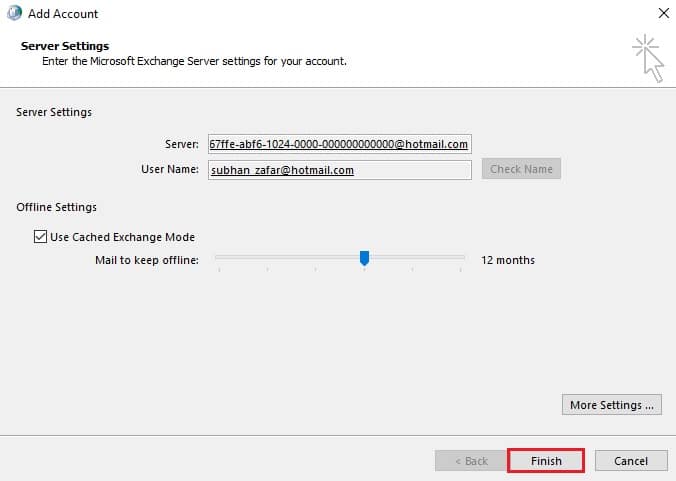The width and height of the screenshot is (676, 481).
Task: Close the Add Account dialog
Action: pos(663,13)
